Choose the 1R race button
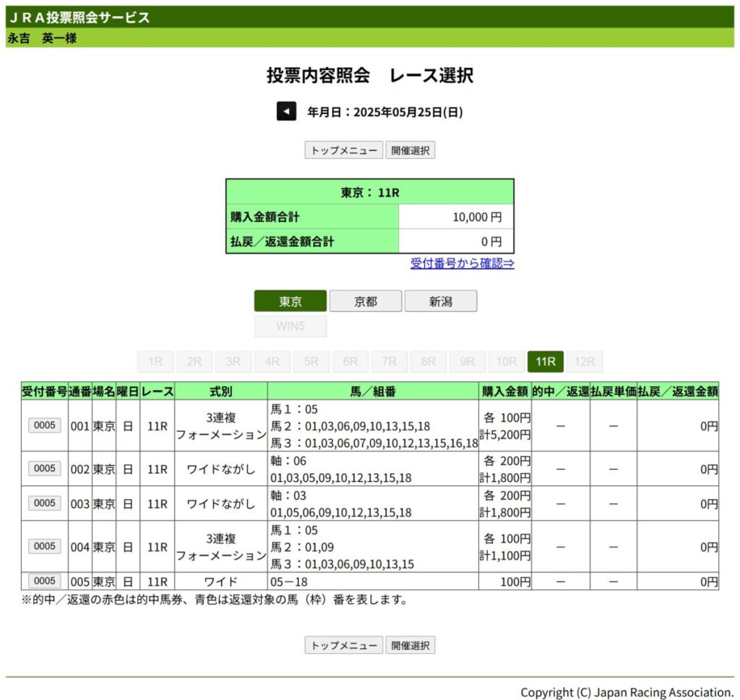This screenshot has height=700, width=740. [x=155, y=362]
